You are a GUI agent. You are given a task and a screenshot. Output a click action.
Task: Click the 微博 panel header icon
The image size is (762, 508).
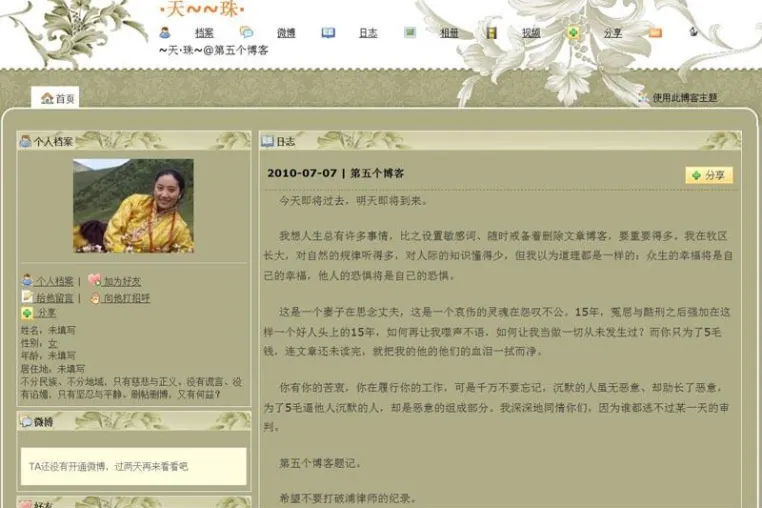[26, 422]
